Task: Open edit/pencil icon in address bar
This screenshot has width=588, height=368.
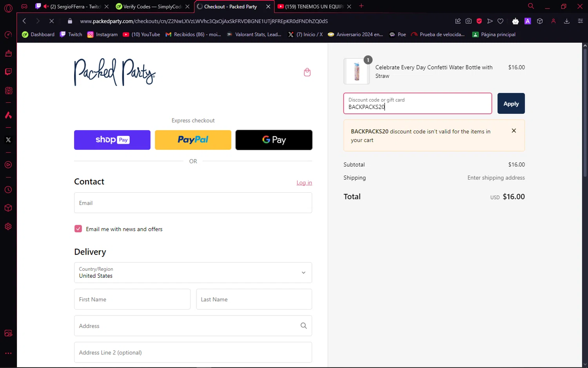Action: point(458,21)
